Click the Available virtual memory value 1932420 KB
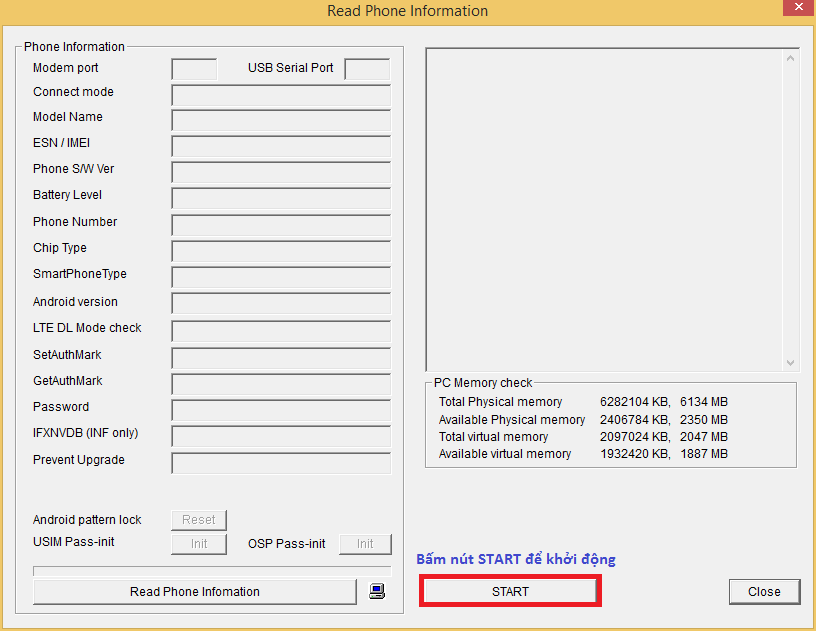 634,454
